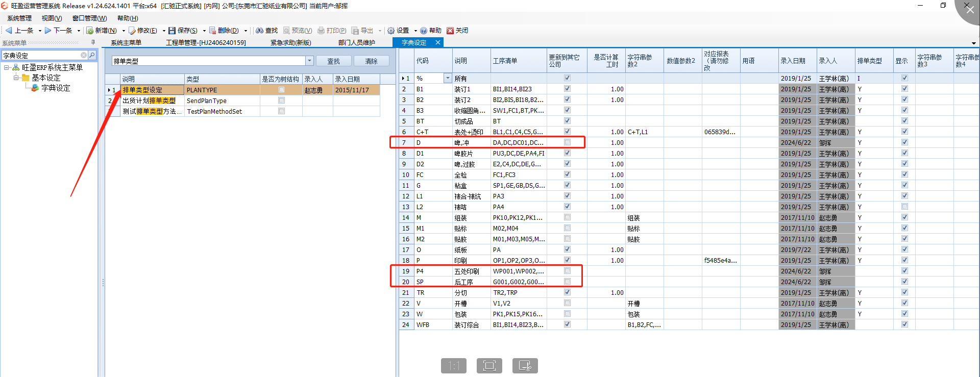
Task: Open the 窗口管理(W) menu
Action: click(90, 18)
